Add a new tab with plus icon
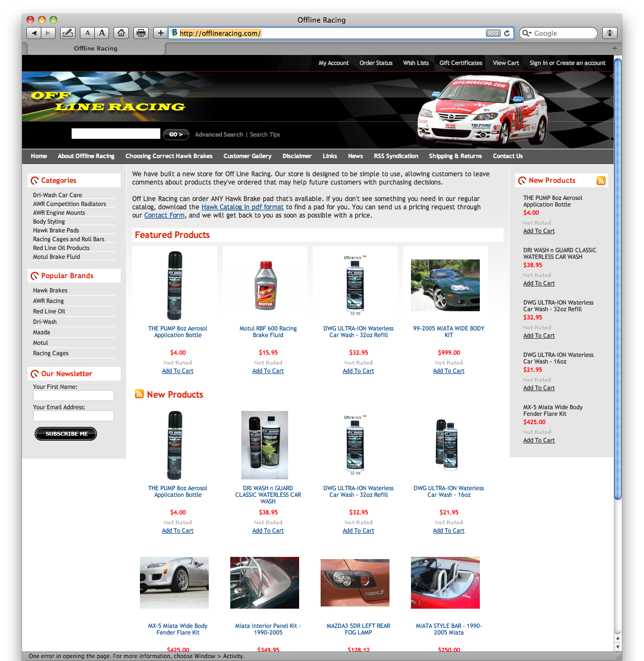Screen dimensions: 644x661 (614, 48)
